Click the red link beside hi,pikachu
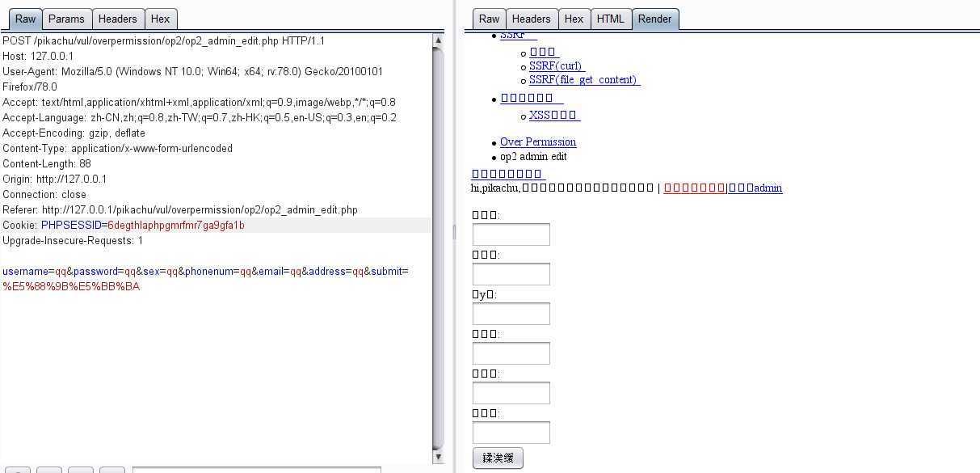 coord(695,188)
